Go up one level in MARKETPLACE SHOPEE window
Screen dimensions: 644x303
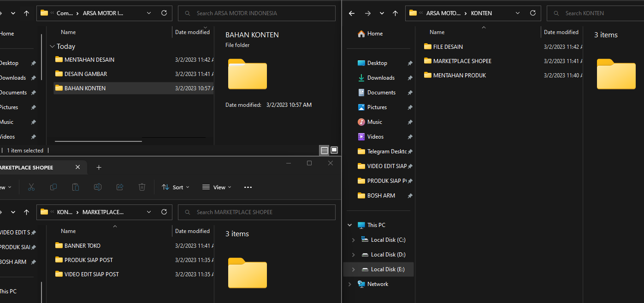click(x=26, y=212)
